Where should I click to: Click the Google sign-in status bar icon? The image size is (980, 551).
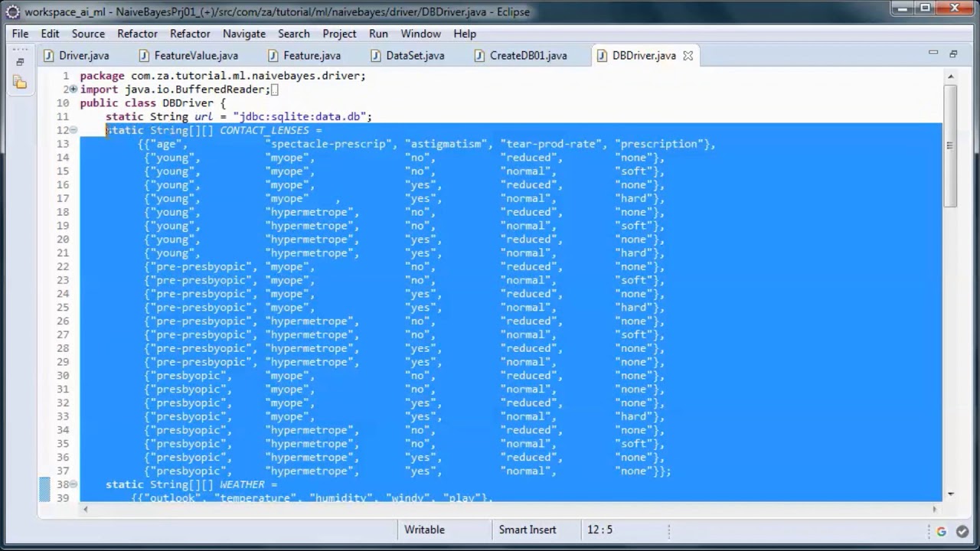[x=942, y=531]
